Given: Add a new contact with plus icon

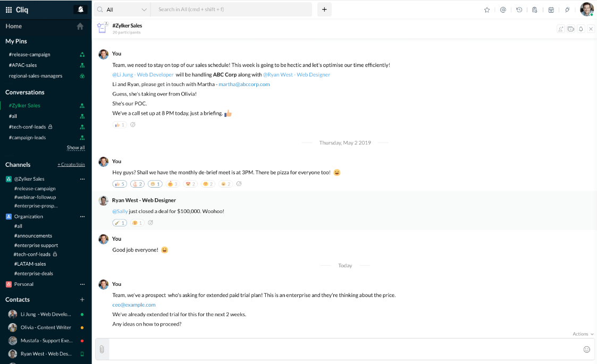Looking at the screenshot, I should point(82,300).
